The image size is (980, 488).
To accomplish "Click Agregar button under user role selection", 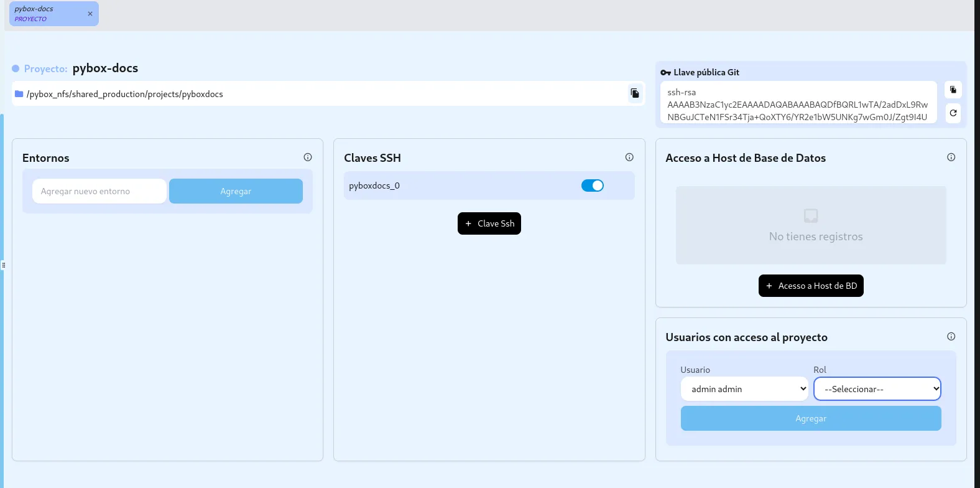I will (x=811, y=418).
